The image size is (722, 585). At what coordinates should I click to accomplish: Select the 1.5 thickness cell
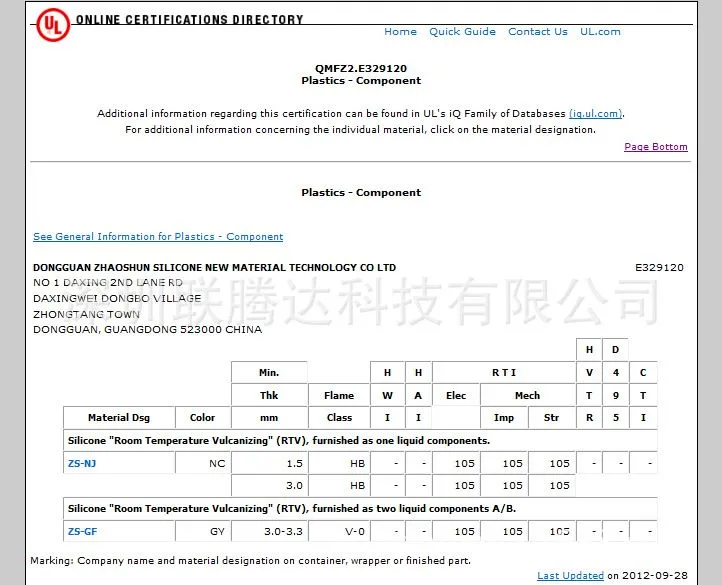click(269, 463)
